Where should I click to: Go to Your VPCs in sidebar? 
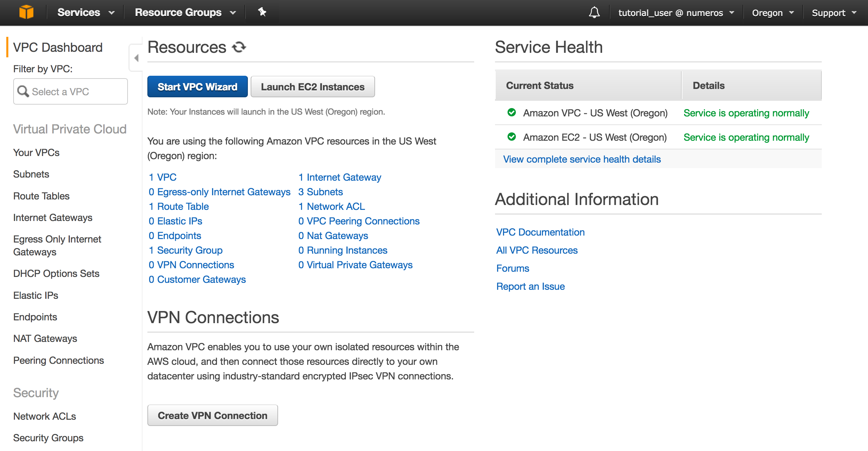pos(36,153)
